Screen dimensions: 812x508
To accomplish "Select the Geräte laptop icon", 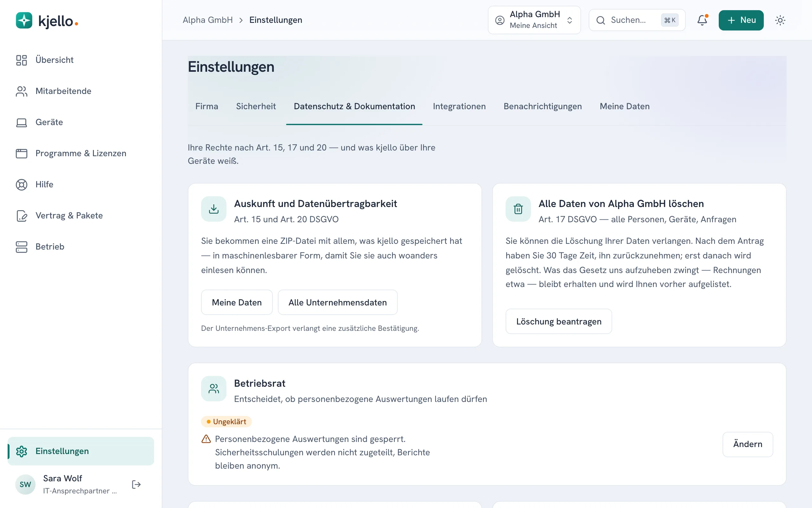I will pos(22,123).
